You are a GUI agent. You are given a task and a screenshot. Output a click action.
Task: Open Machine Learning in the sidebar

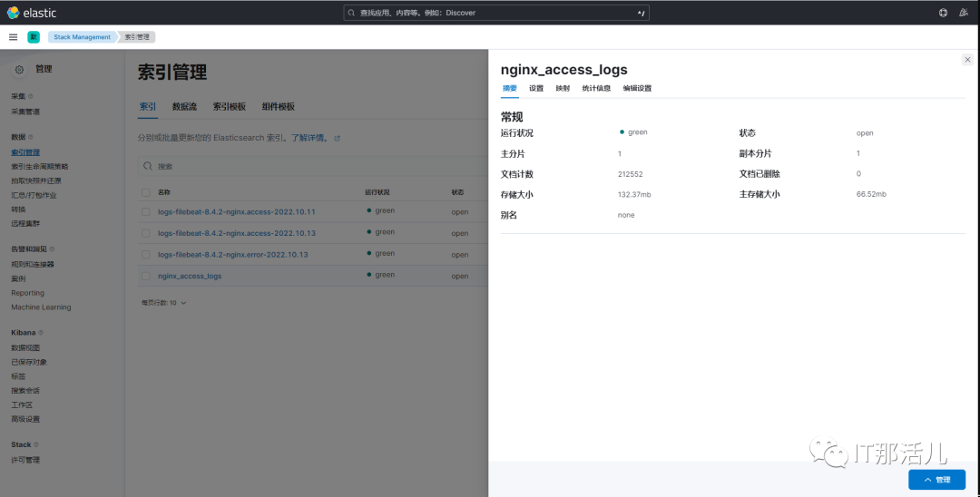(41, 307)
